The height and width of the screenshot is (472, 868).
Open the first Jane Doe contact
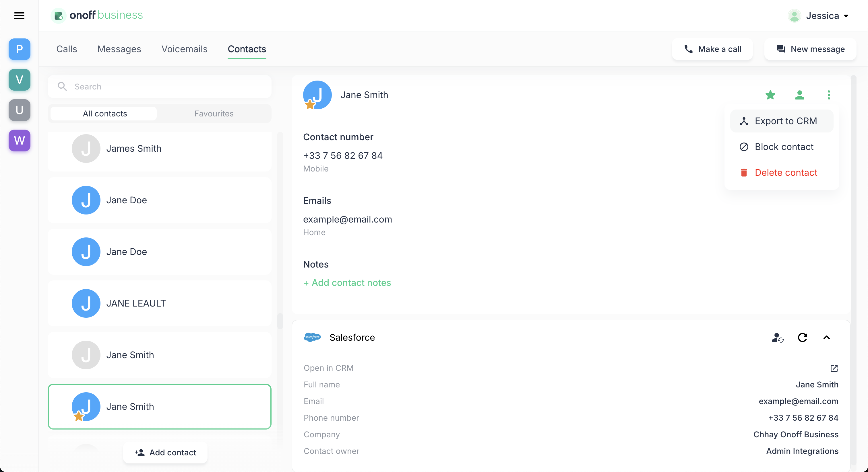160,200
